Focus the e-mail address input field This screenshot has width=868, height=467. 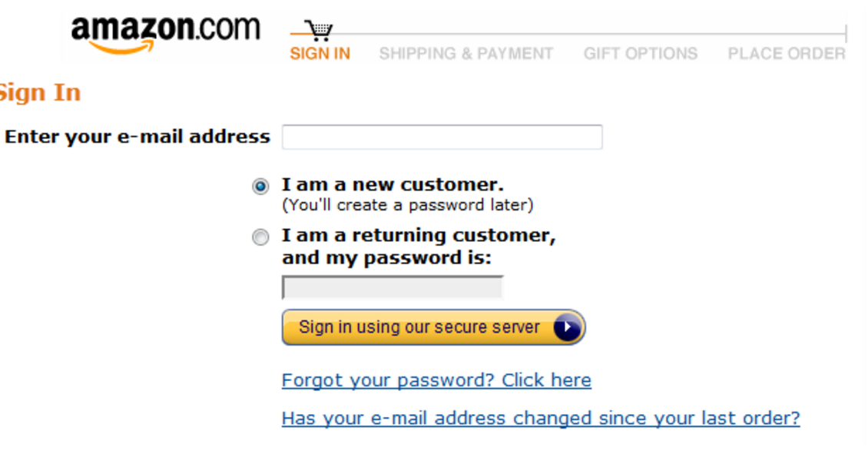tap(442, 137)
